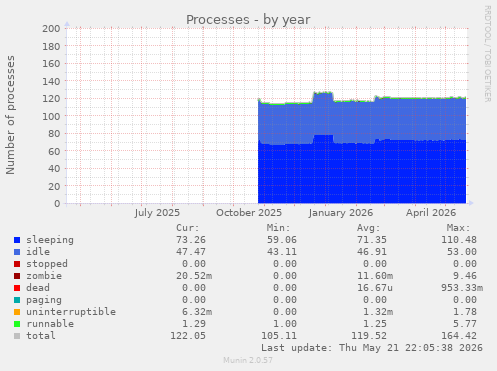Click the stopped legend color swatch
The height and width of the screenshot is (371, 497).
point(17,264)
